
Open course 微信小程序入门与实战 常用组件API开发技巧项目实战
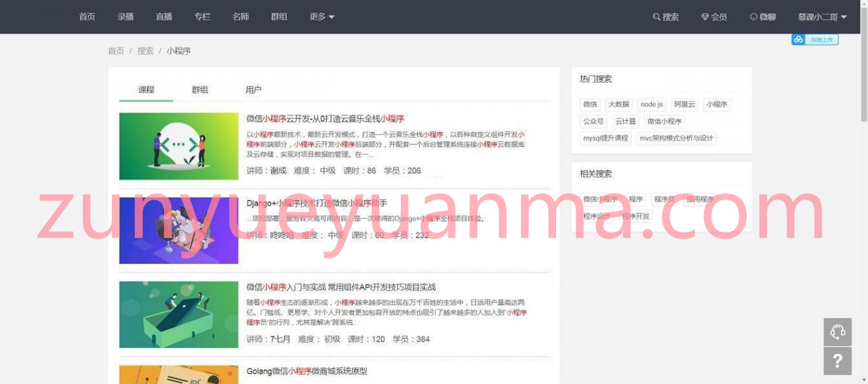coord(341,287)
